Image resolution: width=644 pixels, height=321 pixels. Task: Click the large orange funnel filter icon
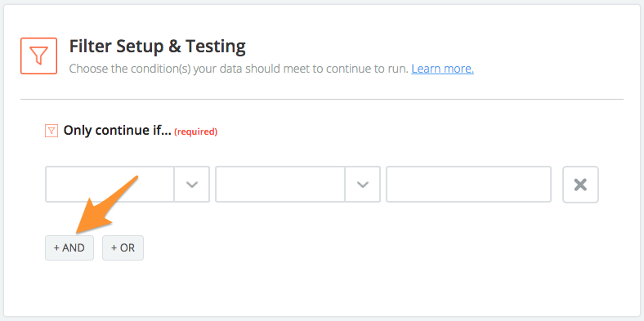point(38,56)
